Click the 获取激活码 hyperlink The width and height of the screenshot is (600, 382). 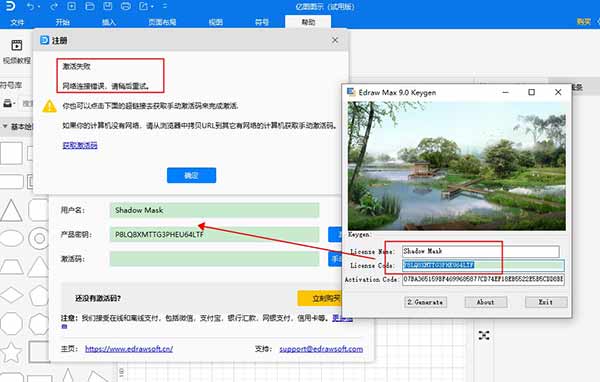[x=80, y=145]
